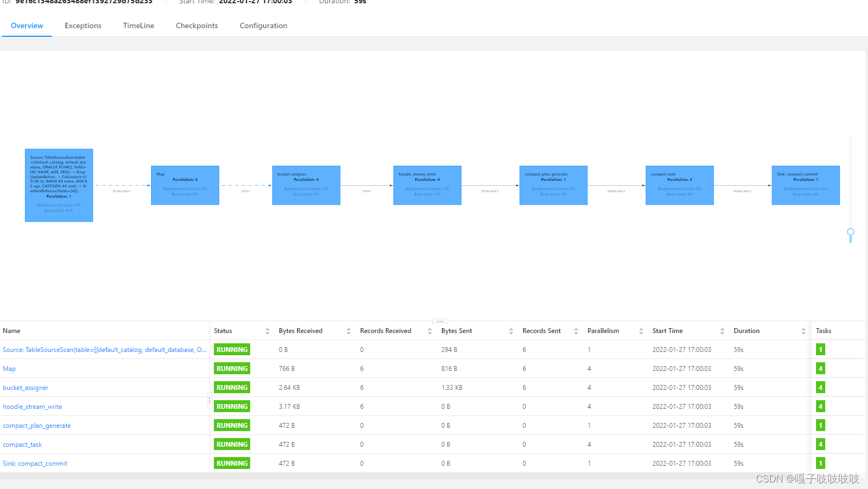
Task: Click RUNNING badge in compact_plan_generate row
Action: point(232,426)
